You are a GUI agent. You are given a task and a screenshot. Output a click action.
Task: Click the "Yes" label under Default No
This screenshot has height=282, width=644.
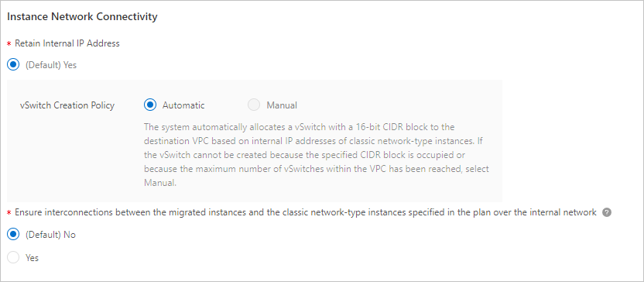[32, 258]
